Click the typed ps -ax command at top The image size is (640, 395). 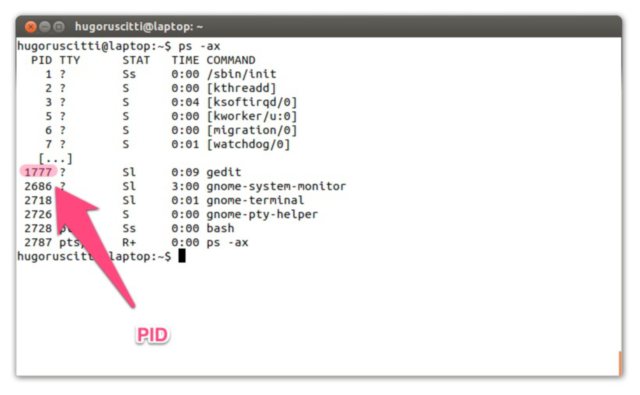[199, 46]
